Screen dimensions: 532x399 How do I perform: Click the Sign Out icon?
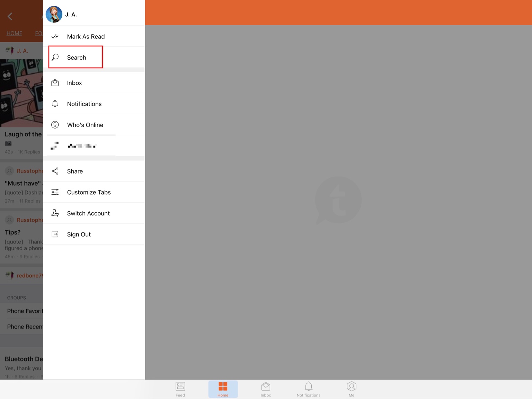point(55,234)
